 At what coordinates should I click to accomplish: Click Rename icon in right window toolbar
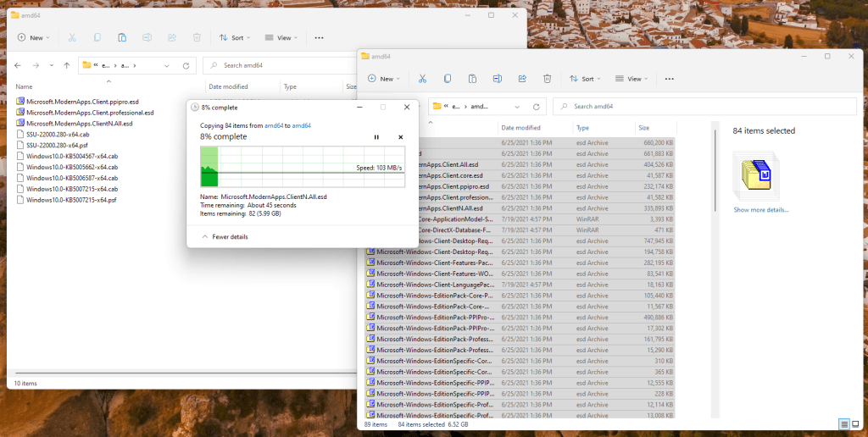pos(497,79)
